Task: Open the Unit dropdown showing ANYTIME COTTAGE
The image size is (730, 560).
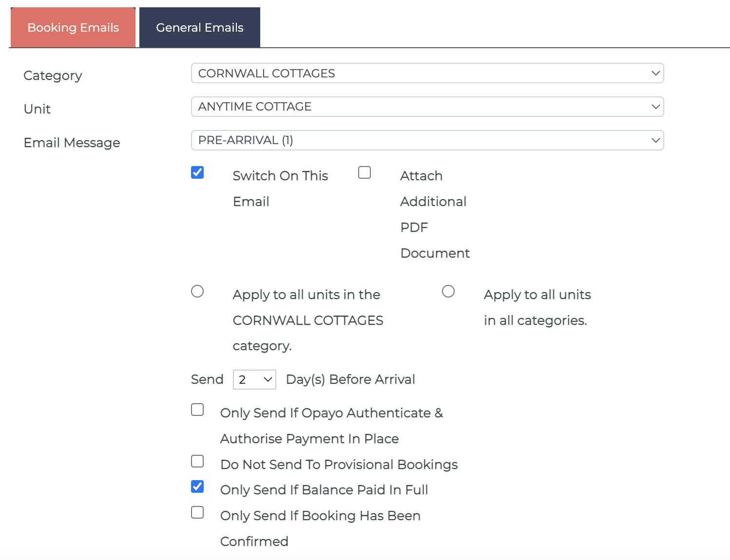Action: [x=427, y=106]
